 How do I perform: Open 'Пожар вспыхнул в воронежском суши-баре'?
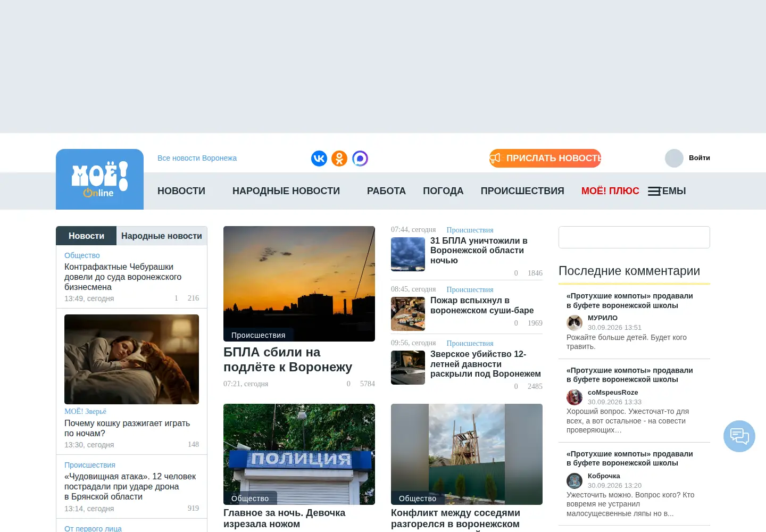[x=482, y=305]
